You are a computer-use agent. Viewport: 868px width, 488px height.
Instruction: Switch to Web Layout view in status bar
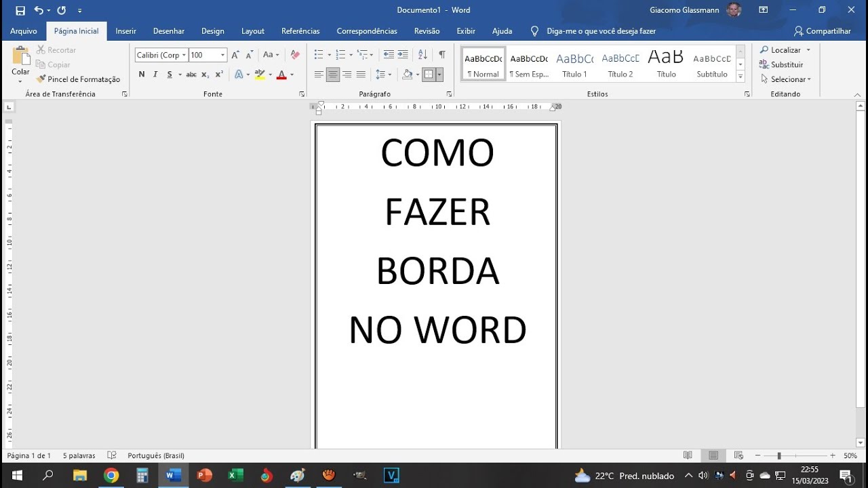click(x=738, y=455)
